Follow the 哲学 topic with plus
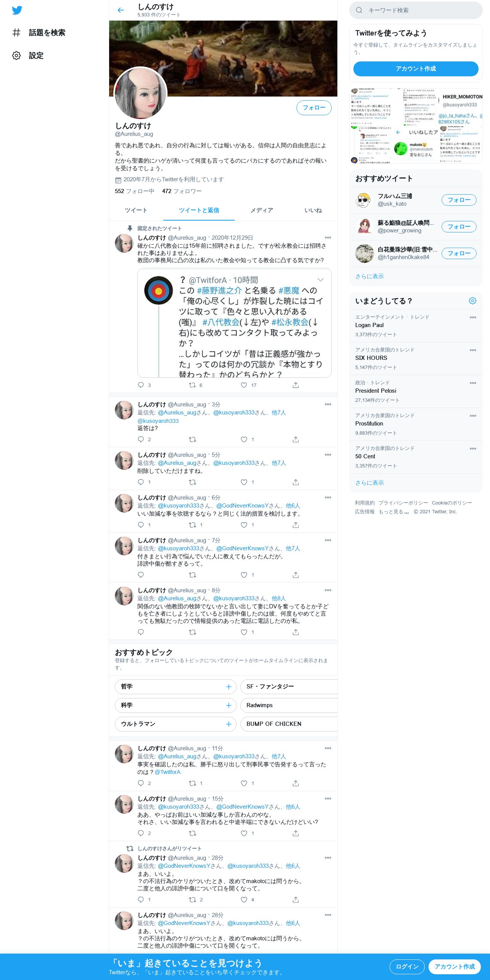Screen dimensions: 490x980 229,687
